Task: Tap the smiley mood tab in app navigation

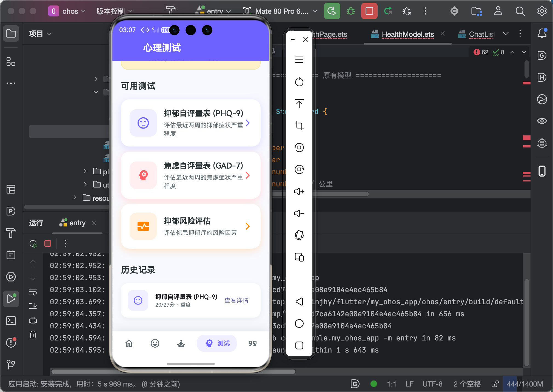Action: point(155,343)
